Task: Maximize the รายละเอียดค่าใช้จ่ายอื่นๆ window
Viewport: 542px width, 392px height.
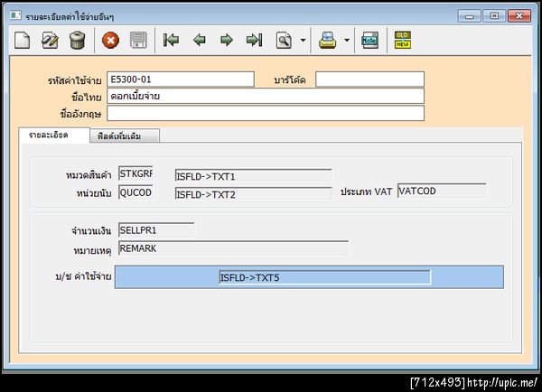Action: coord(494,16)
